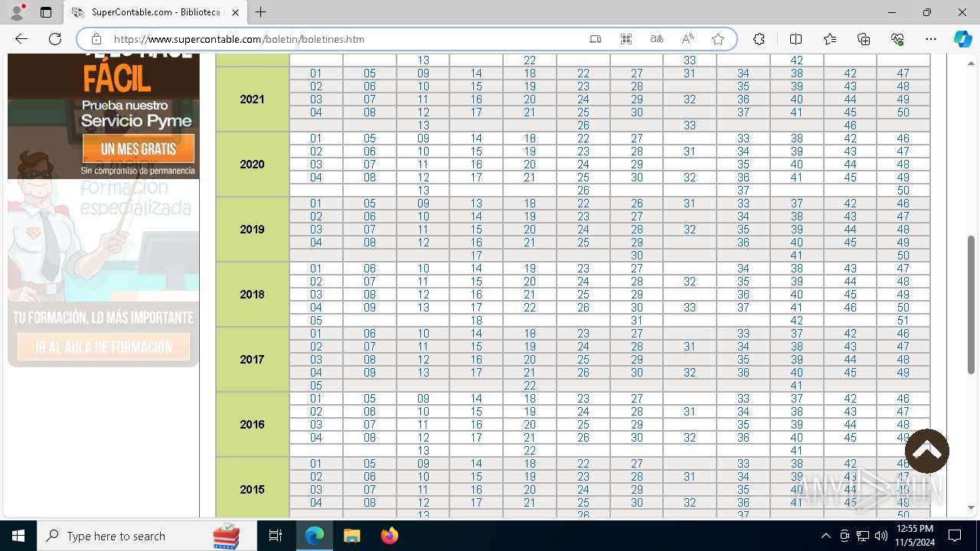This screenshot has height=551, width=980.
Task: Open Task View on taskbar
Action: click(276, 536)
